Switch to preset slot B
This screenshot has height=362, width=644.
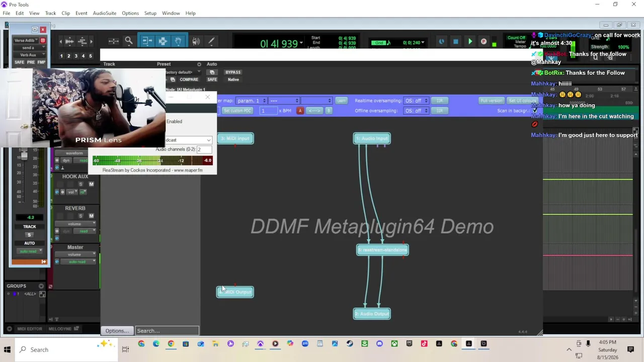pyautogui.click(x=329, y=111)
